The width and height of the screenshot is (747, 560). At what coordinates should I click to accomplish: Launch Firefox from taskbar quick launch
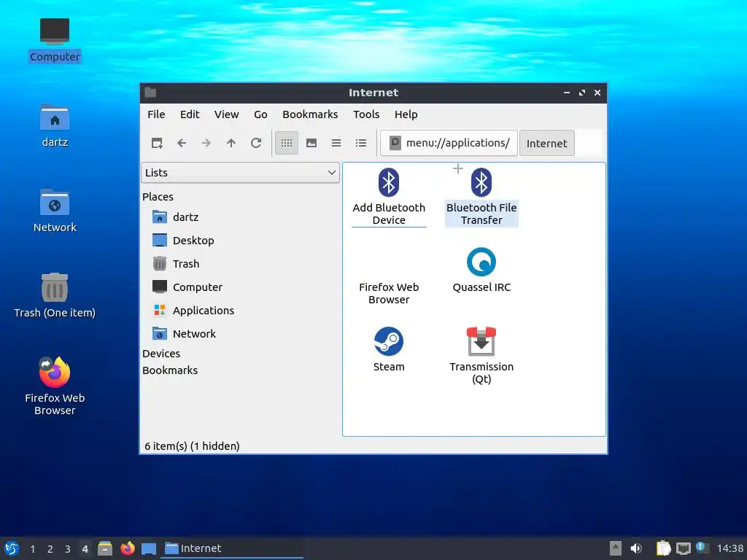point(127,548)
